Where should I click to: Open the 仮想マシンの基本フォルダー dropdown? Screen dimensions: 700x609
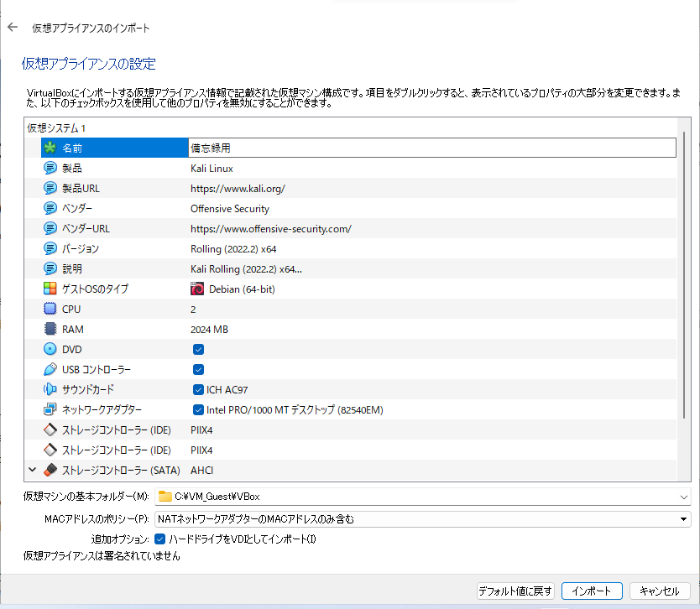683,497
